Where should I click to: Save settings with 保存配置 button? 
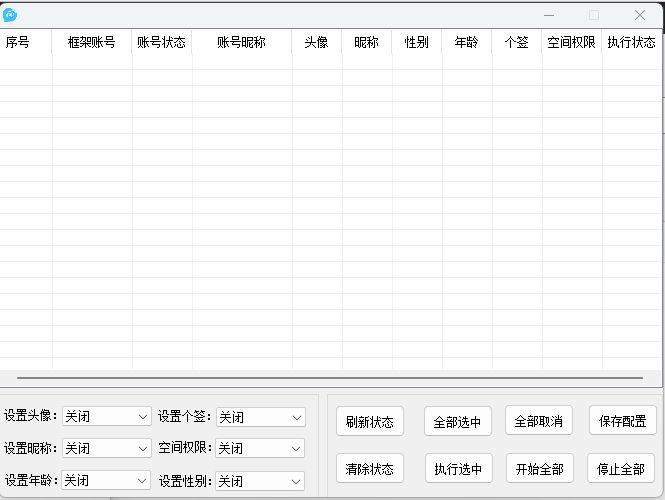pyautogui.click(x=622, y=421)
